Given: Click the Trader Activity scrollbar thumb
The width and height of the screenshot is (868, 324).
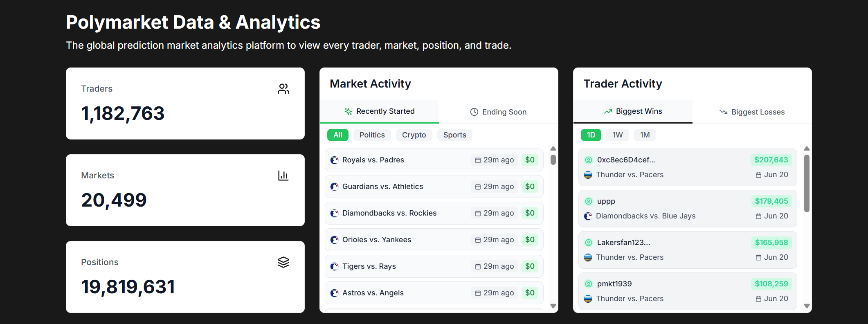Looking at the screenshot, I should pos(807,183).
